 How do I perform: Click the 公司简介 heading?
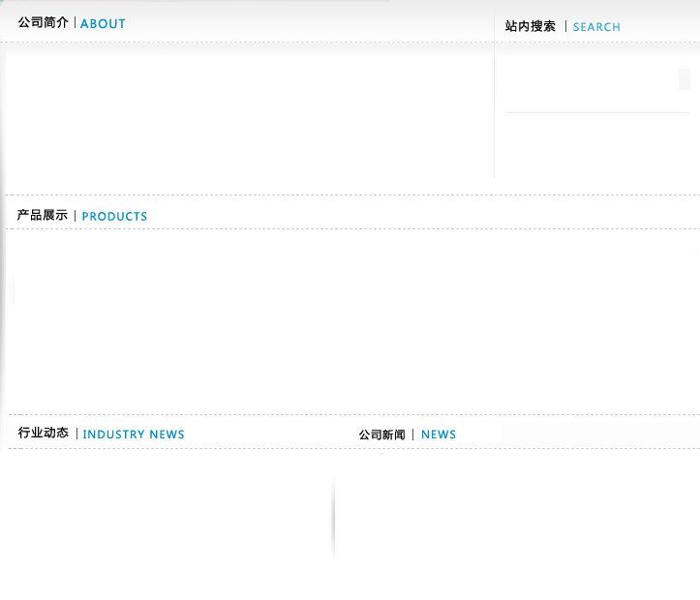[x=44, y=22]
